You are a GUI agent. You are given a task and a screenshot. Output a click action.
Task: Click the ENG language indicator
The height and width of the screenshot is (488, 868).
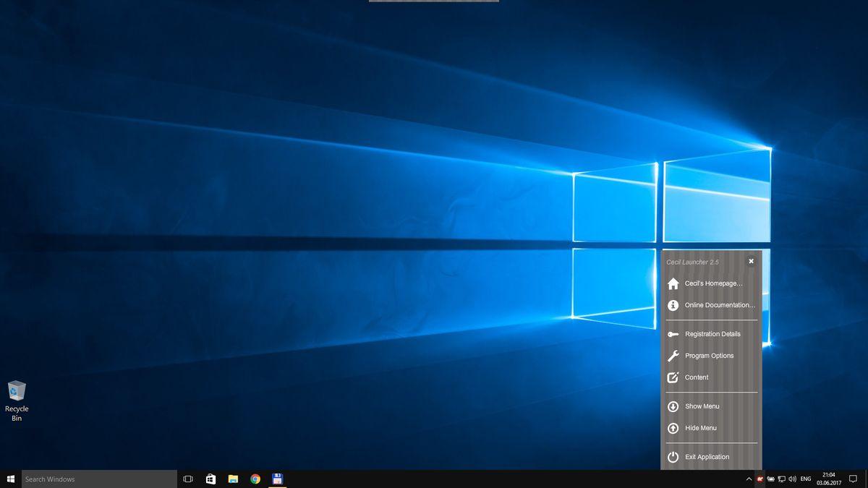[806, 479]
